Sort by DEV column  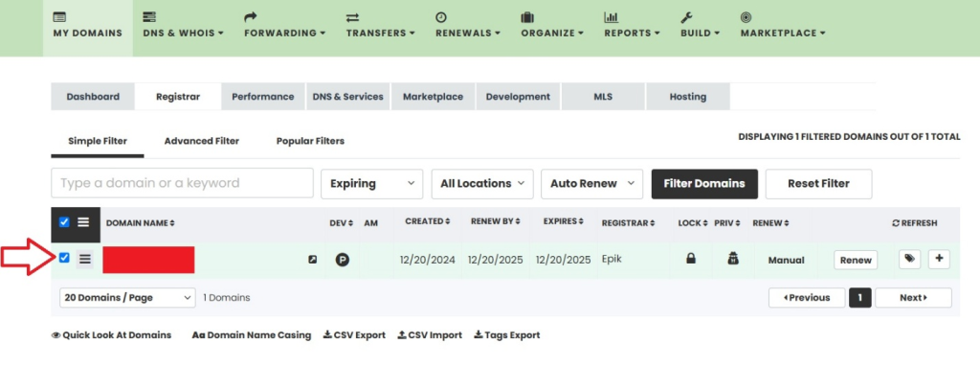(342, 223)
